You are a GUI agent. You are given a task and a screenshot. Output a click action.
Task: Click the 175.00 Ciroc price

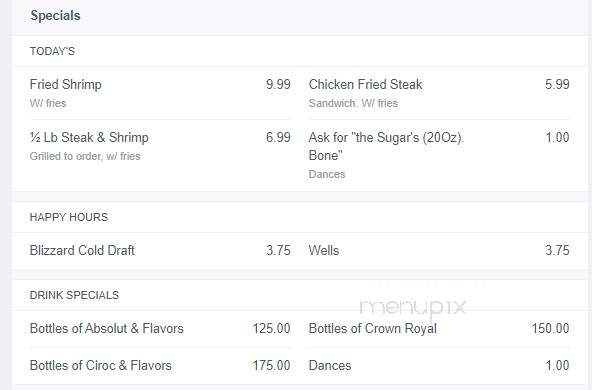271,365
